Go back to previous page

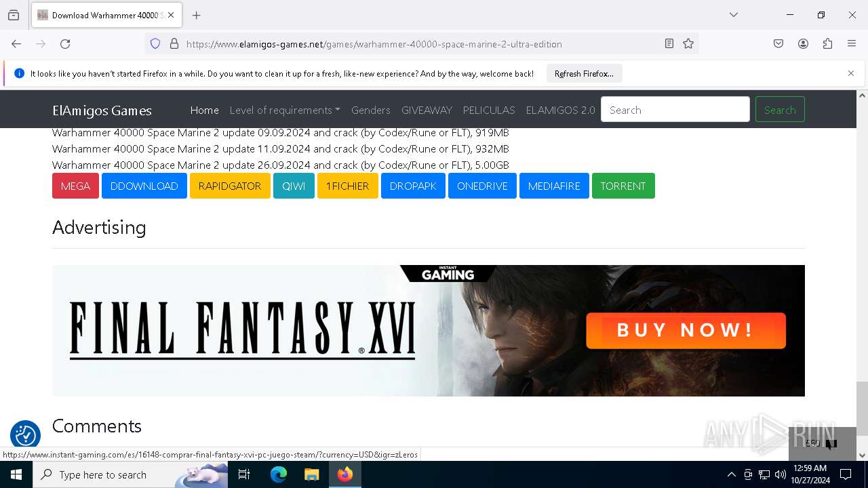tap(16, 44)
